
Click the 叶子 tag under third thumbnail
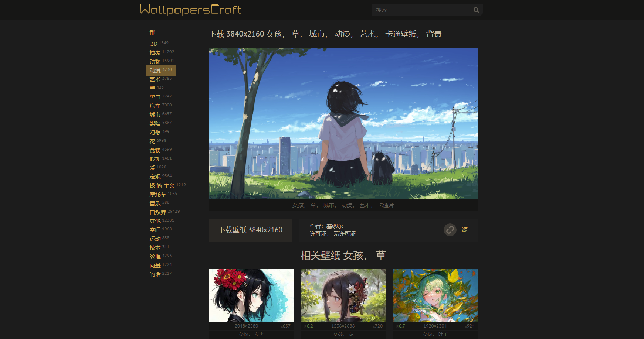[443, 334]
